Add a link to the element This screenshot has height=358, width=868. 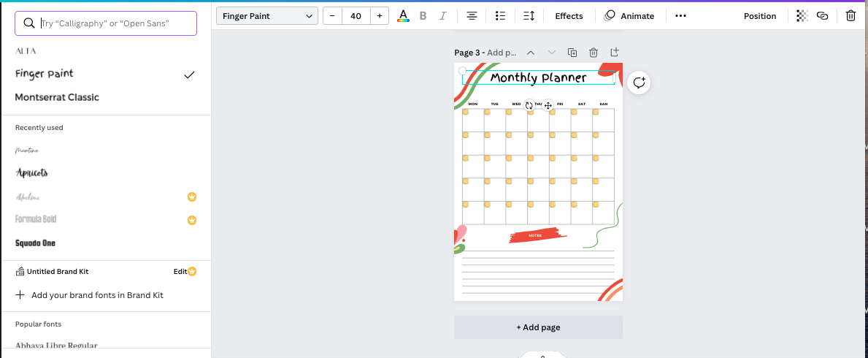click(x=823, y=16)
